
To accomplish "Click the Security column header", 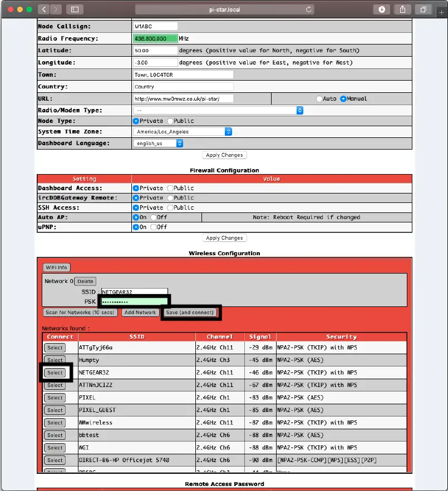I will (341, 337).
